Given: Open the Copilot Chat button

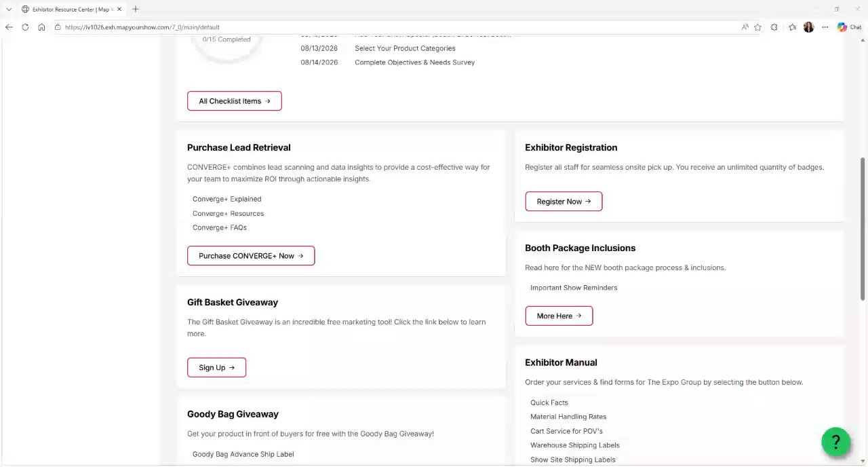Looking at the screenshot, I should click(x=849, y=27).
